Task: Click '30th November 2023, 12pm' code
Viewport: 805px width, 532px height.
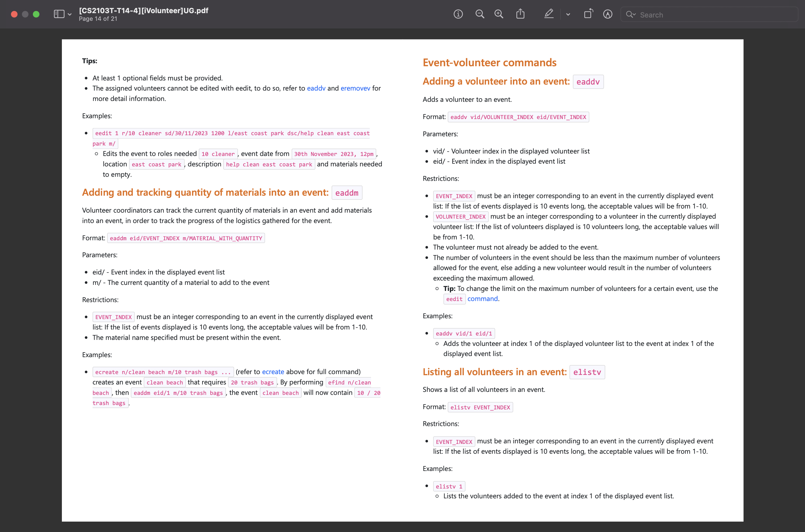Action: point(334,154)
